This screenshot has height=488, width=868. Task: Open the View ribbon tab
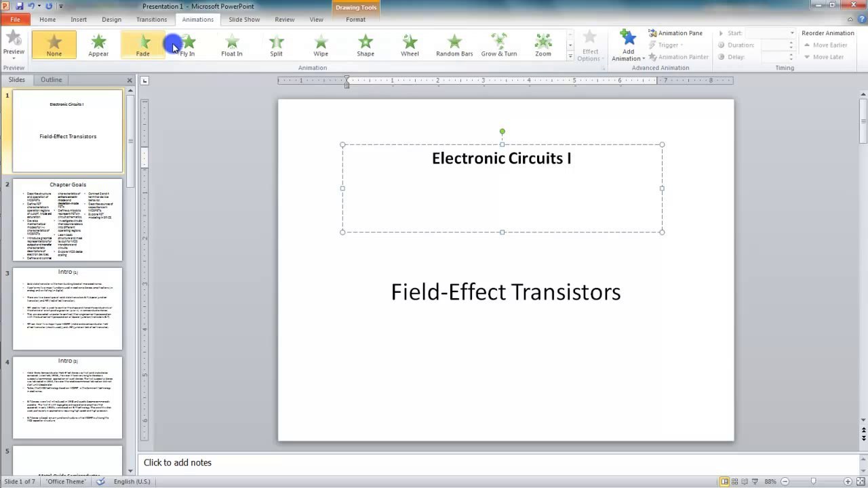pyautogui.click(x=317, y=20)
